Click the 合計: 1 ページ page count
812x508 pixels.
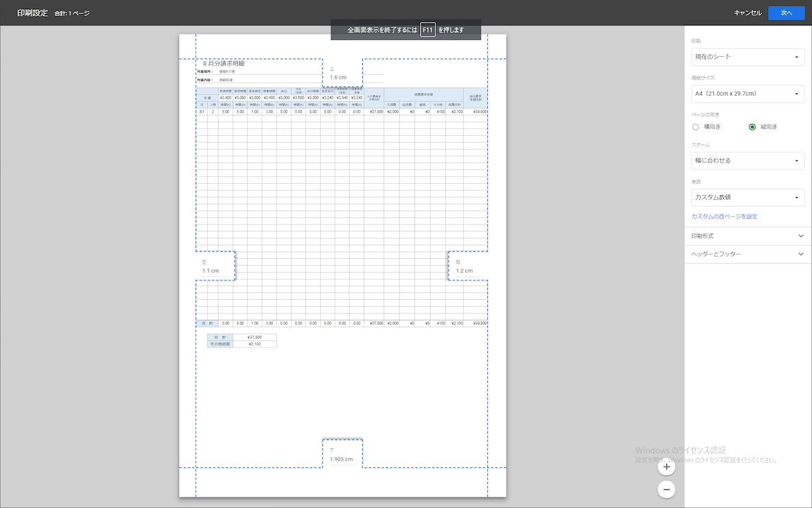(72, 13)
